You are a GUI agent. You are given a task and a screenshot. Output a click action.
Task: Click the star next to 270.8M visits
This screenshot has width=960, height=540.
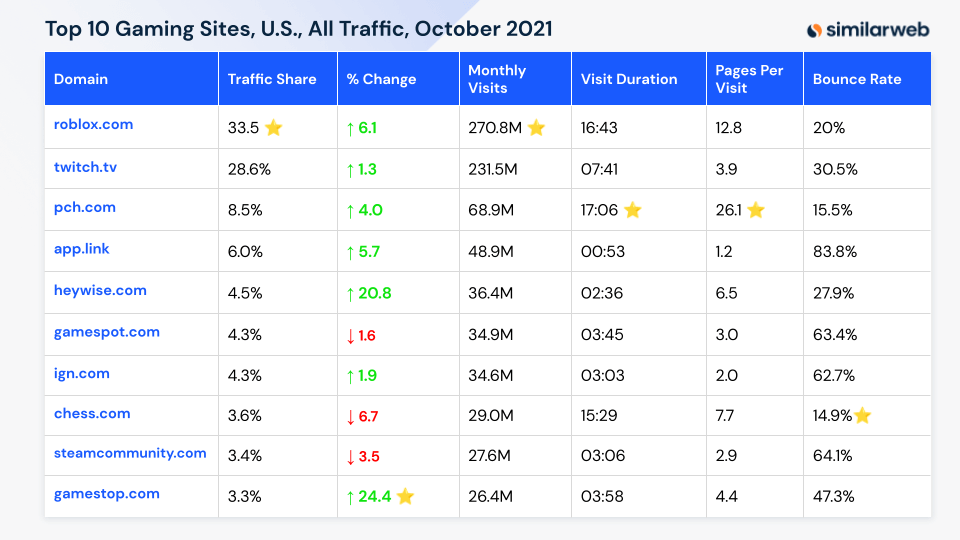click(x=536, y=128)
